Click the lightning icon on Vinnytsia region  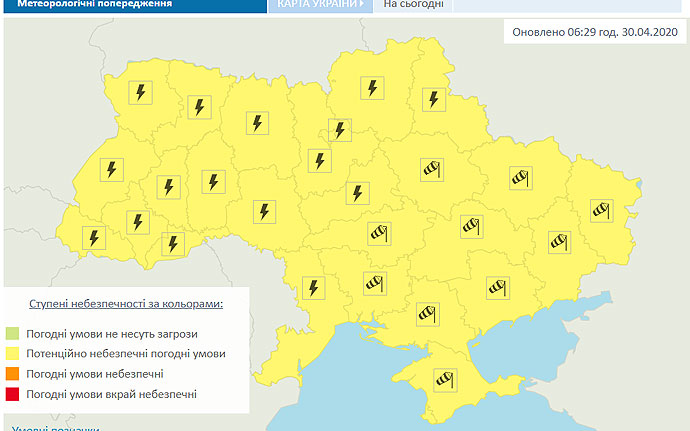264,211
